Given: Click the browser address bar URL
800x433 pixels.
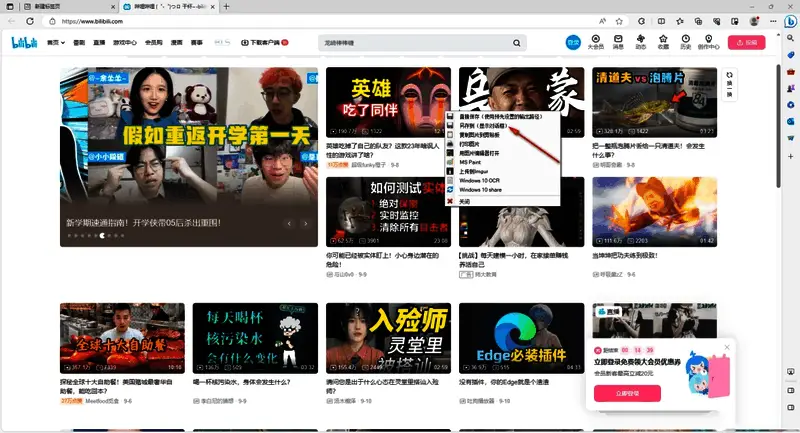Looking at the screenshot, I should pos(92,21).
